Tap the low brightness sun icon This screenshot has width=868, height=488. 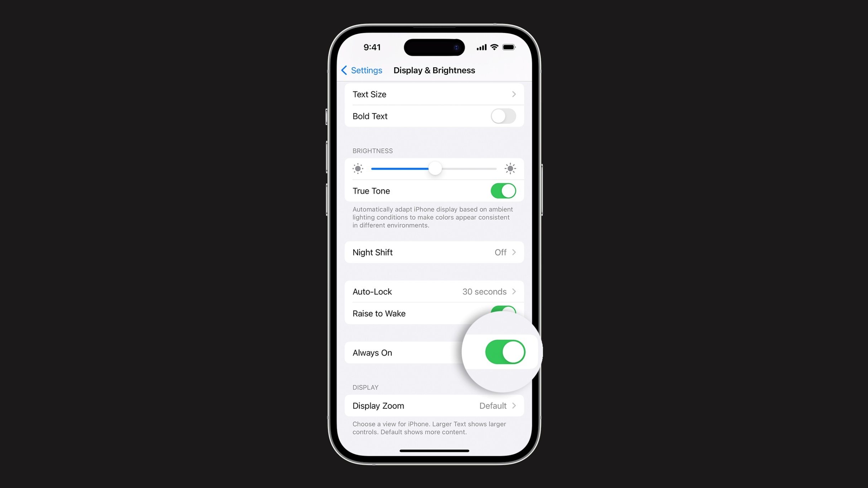[358, 169]
